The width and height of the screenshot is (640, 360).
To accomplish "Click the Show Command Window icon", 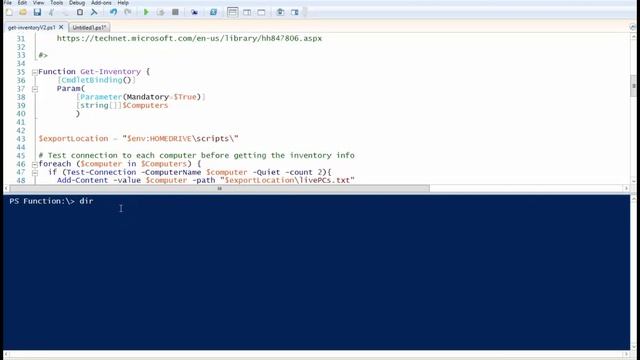I will point(280,12).
